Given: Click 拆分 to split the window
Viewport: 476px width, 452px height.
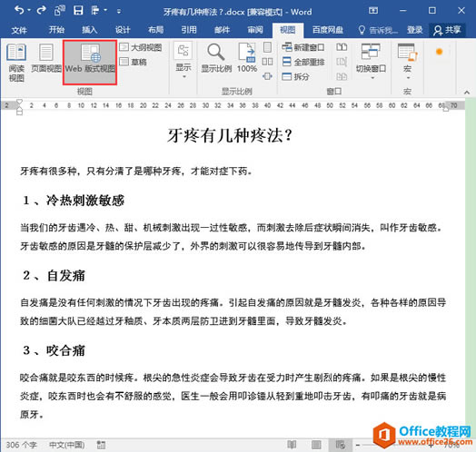Looking at the screenshot, I should [x=295, y=76].
